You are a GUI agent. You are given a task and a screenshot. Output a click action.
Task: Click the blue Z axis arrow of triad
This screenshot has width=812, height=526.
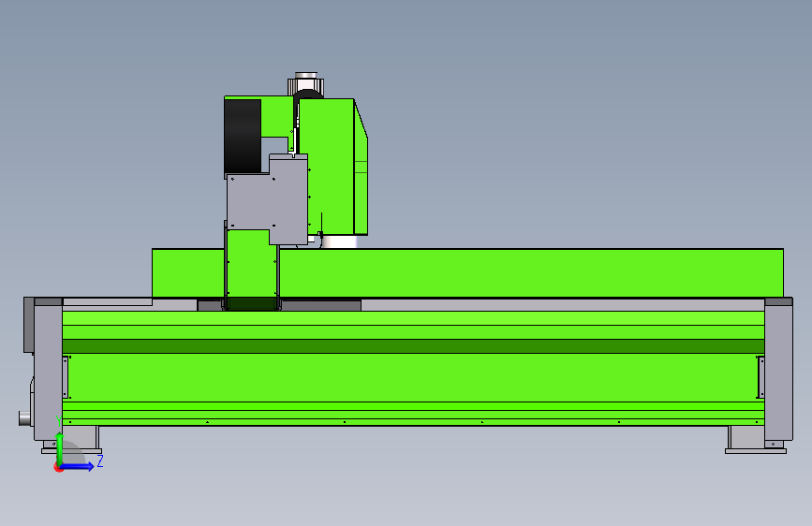click(78, 466)
